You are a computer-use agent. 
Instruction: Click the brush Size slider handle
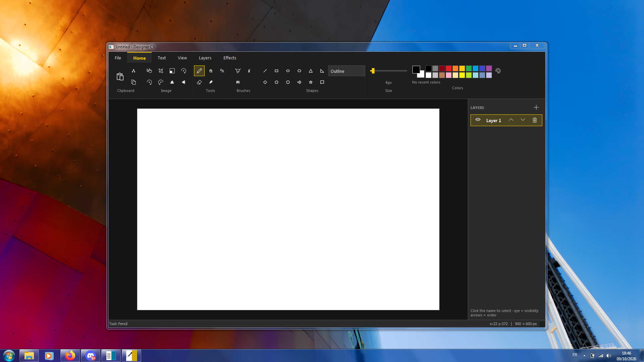click(x=373, y=71)
